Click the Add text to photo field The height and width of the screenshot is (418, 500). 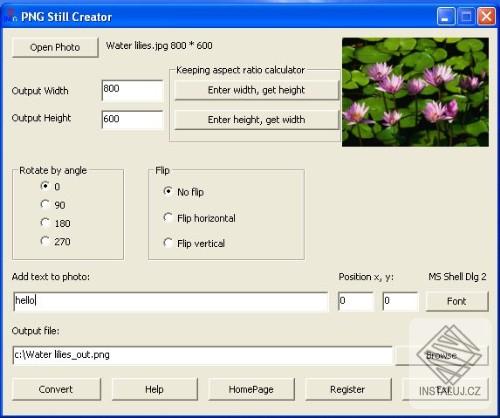click(171, 301)
